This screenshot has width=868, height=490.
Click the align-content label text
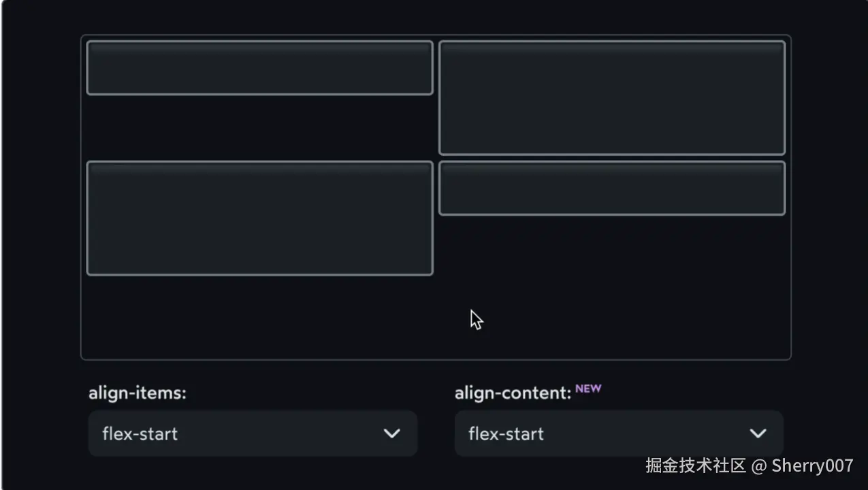click(513, 393)
